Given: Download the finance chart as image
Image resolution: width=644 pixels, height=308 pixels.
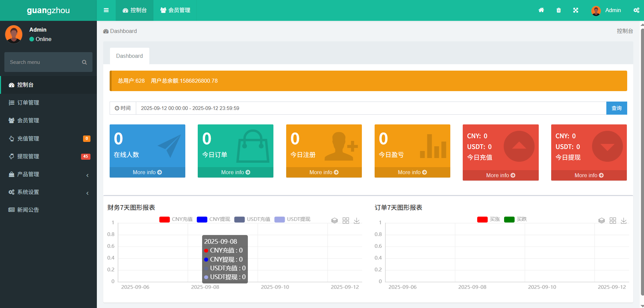Looking at the screenshot, I should (357, 221).
